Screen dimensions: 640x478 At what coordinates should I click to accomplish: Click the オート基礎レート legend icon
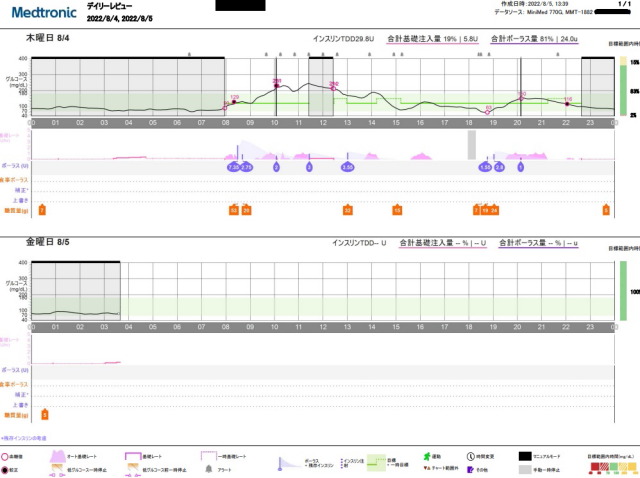[58, 456]
